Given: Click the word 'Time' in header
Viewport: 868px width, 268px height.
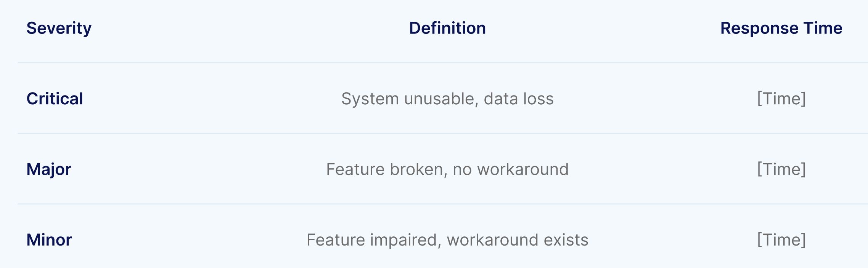Looking at the screenshot, I should tap(823, 28).
